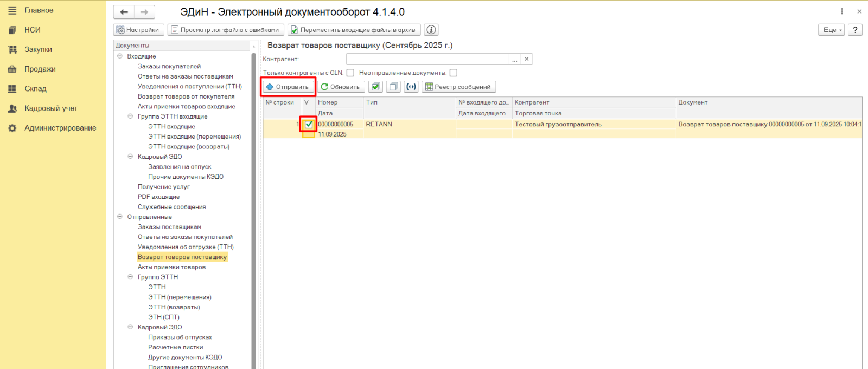This screenshot has width=868, height=369.
Task: Select Акты приемки товаров in Отправленные
Action: 171,267
